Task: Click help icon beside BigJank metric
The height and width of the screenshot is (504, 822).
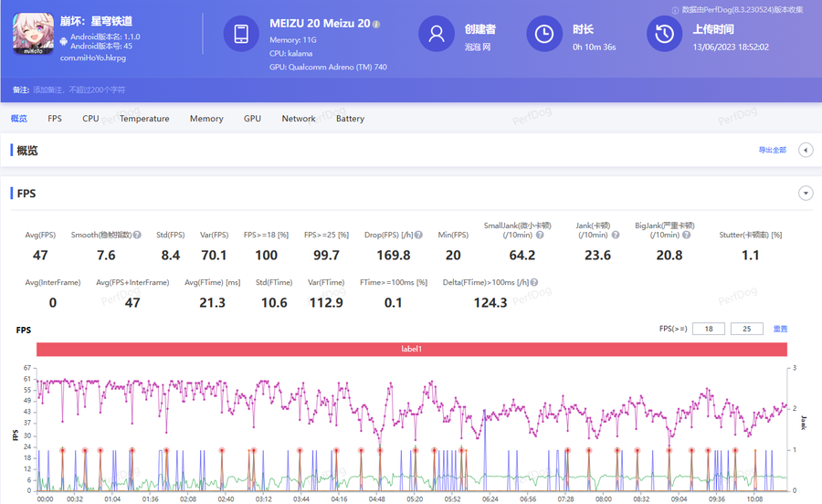Action: tap(686, 235)
